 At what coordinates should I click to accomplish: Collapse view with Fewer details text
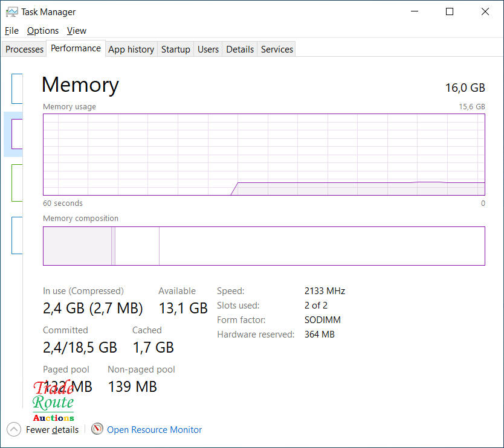coord(52,430)
